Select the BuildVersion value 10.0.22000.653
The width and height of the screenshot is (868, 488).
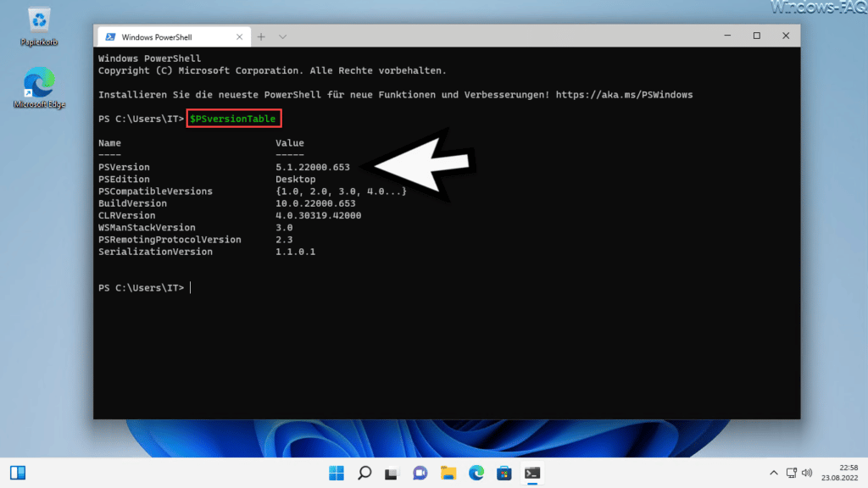point(315,203)
